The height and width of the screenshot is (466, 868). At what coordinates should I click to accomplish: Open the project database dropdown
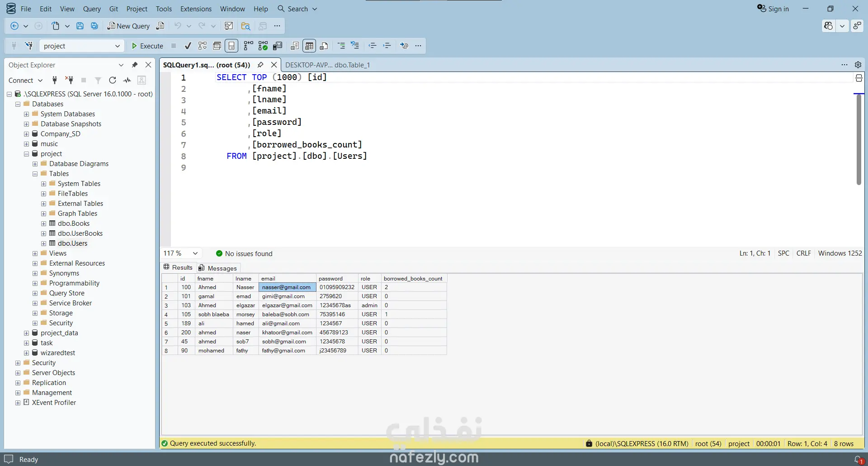click(x=117, y=46)
